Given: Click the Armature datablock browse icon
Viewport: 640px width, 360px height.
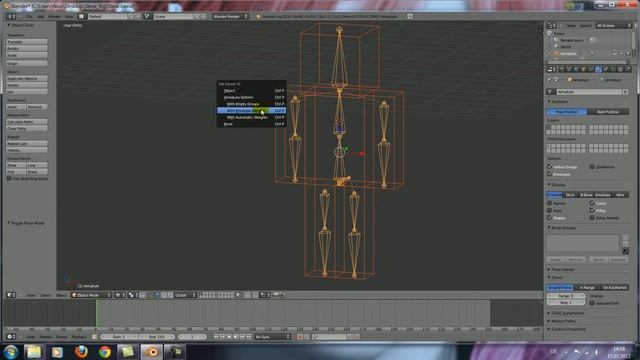Looking at the screenshot, I should point(551,92).
